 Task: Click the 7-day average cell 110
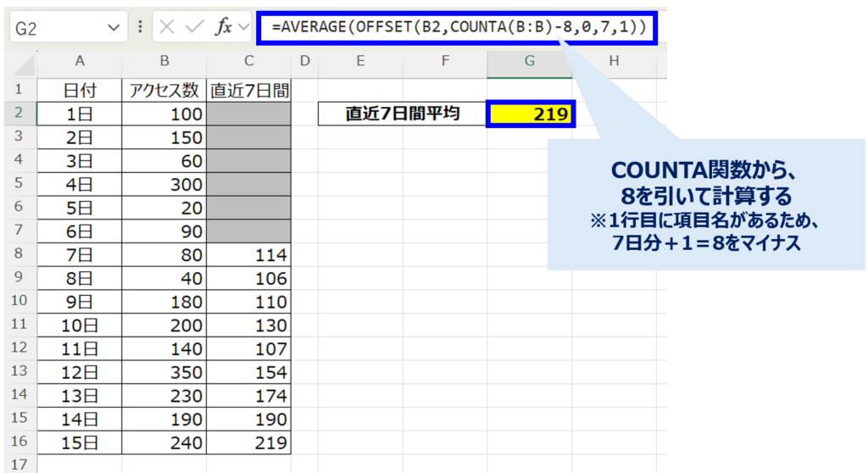[249, 302]
